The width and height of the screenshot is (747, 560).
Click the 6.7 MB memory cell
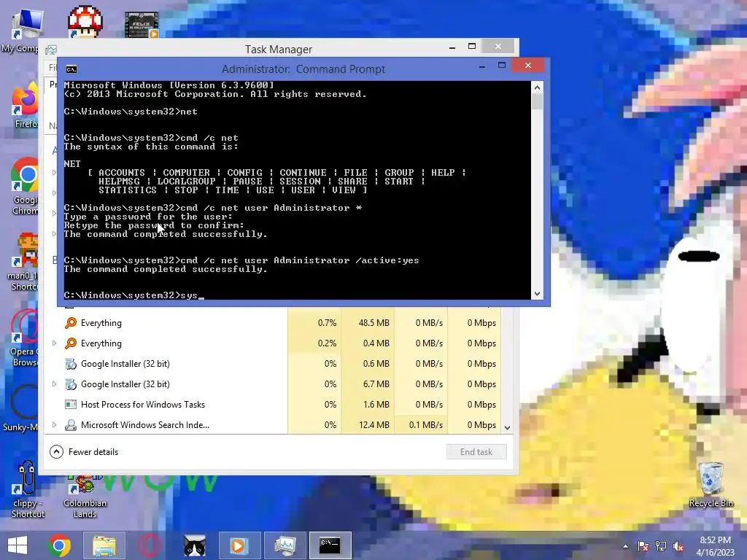tap(368, 384)
